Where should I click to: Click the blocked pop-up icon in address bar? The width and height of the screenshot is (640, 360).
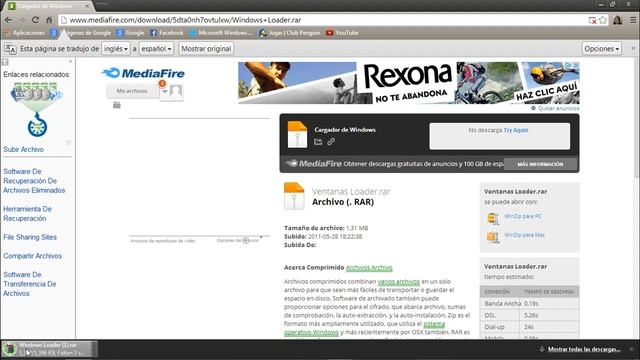[x=592, y=20]
